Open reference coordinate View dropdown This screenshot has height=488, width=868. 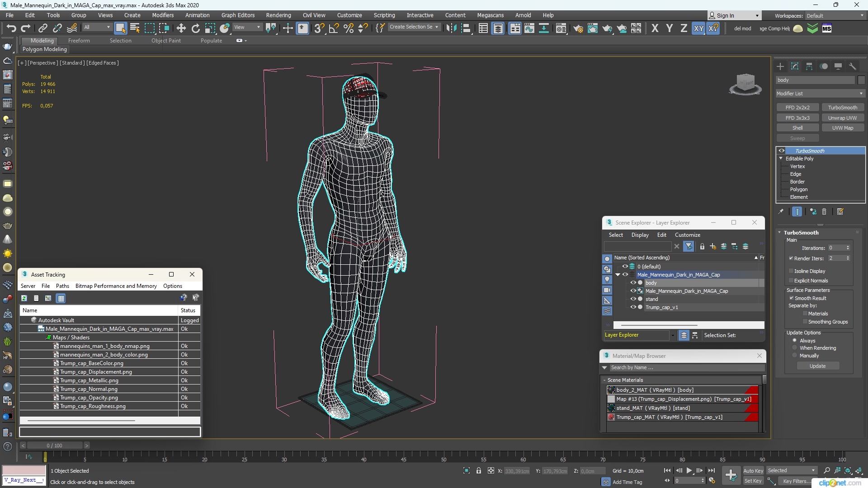247,27
